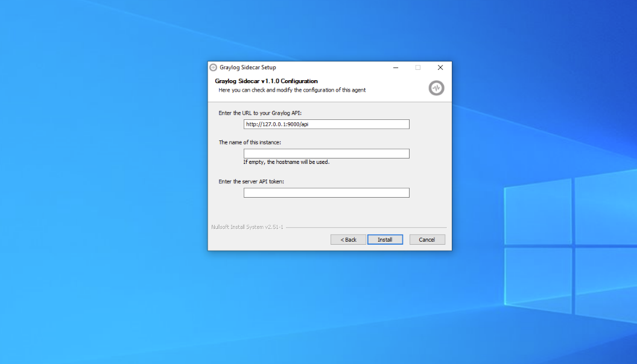
Task: Click the 'Graylog Sidecar Setup' window title
Action: click(x=248, y=67)
